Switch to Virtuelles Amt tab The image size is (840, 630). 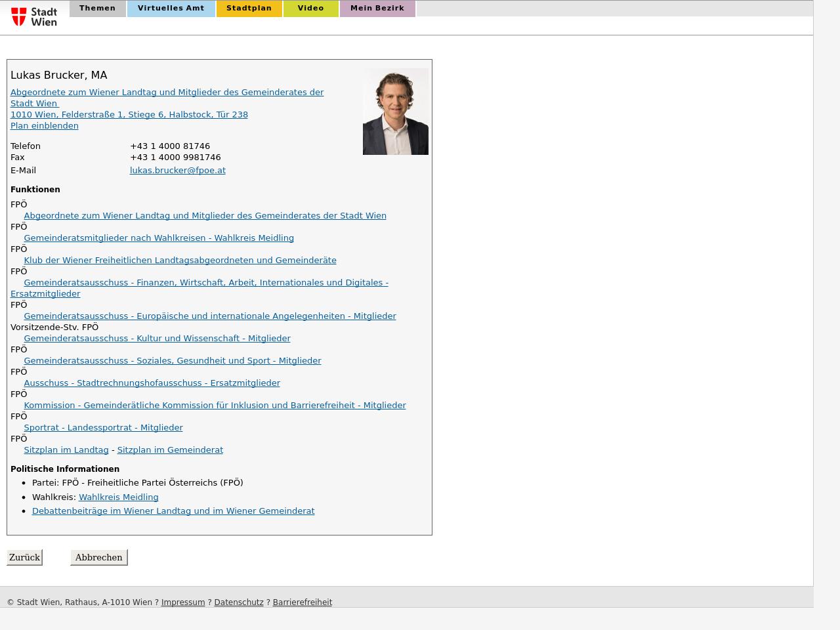coord(171,9)
